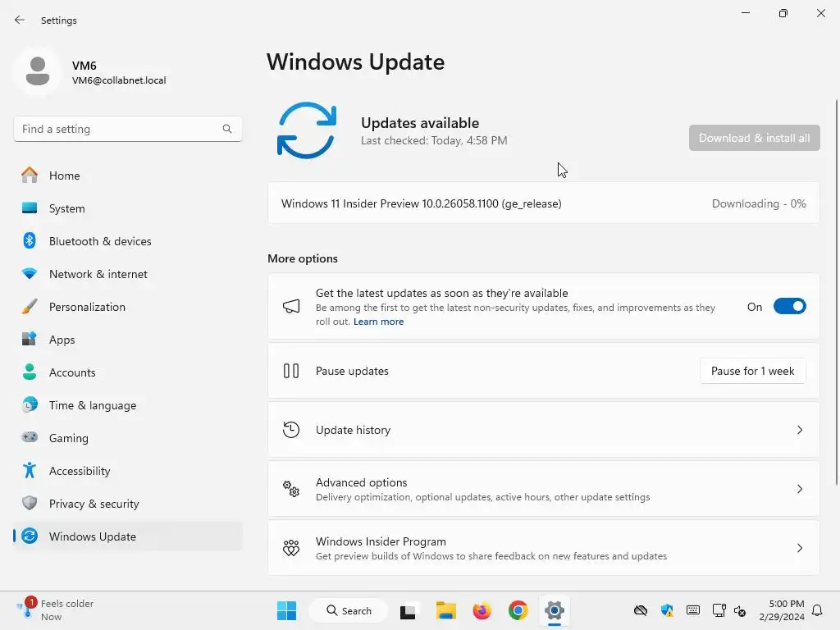Launch Google Chrome from the taskbar
The image size is (840, 630).
tap(518, 610)
